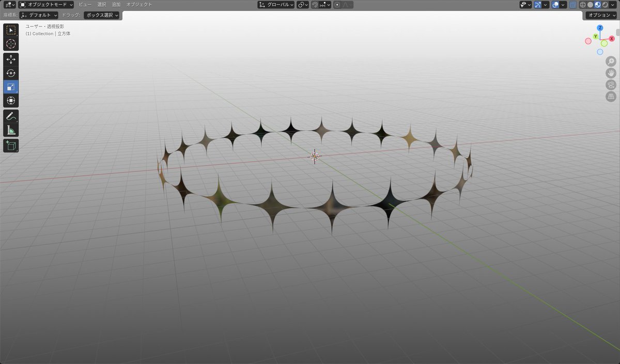Click the Y axis on navigation gizmo
Screen dimensions: 620x364
coord(595,37)
